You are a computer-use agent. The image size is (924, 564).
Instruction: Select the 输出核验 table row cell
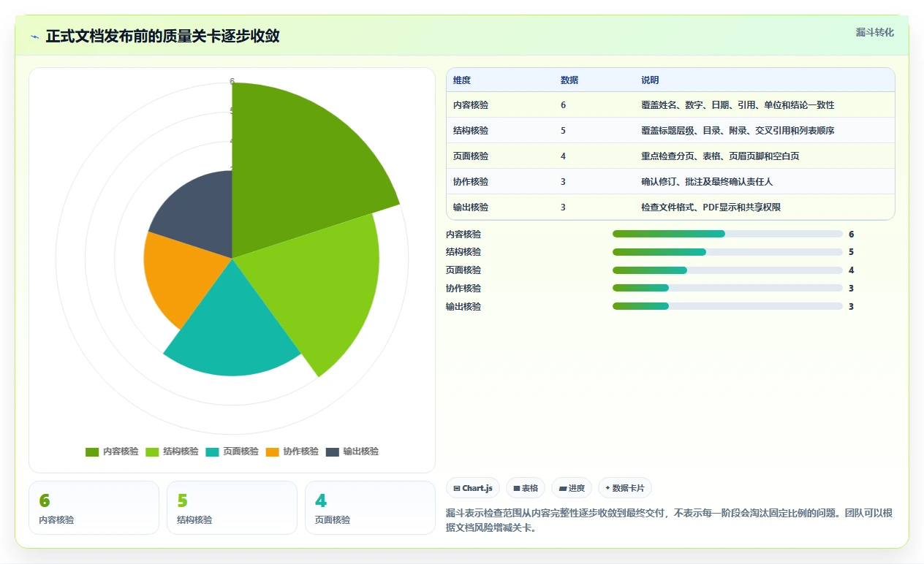point(471,207)
